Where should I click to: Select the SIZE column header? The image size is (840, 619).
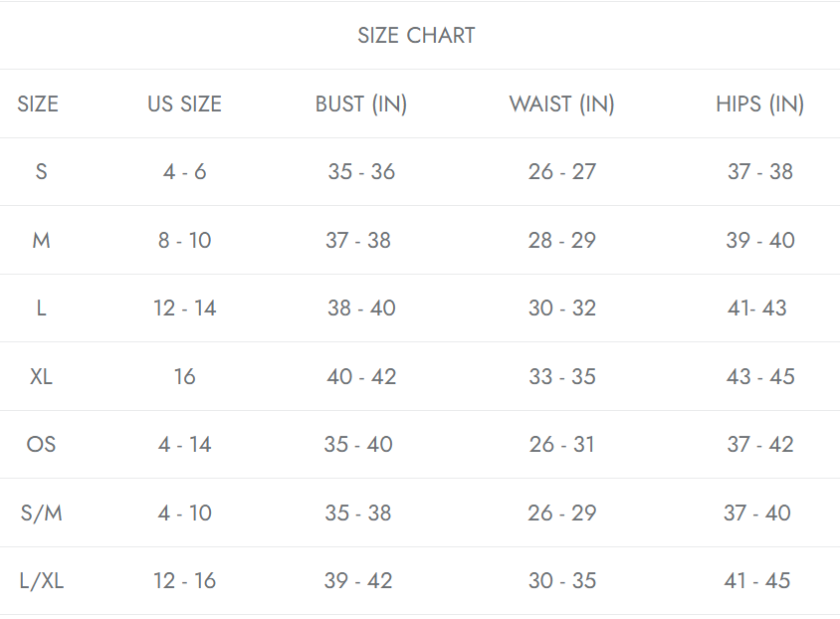[38, 103]
